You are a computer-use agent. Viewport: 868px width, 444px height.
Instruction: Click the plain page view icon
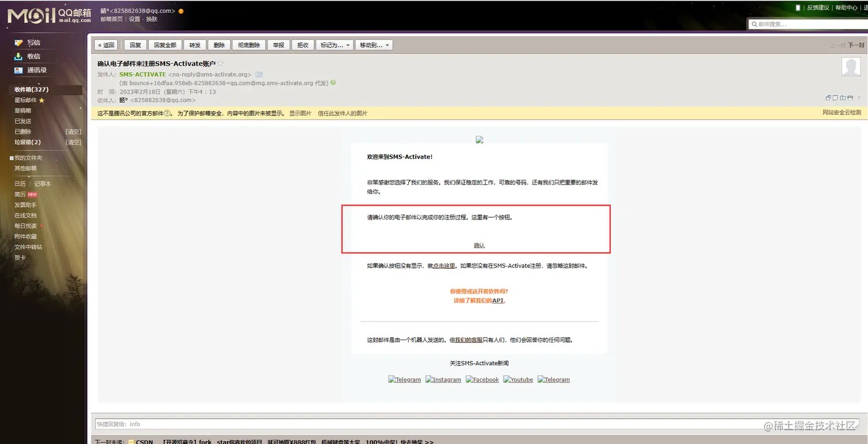(x=836, y=98)
